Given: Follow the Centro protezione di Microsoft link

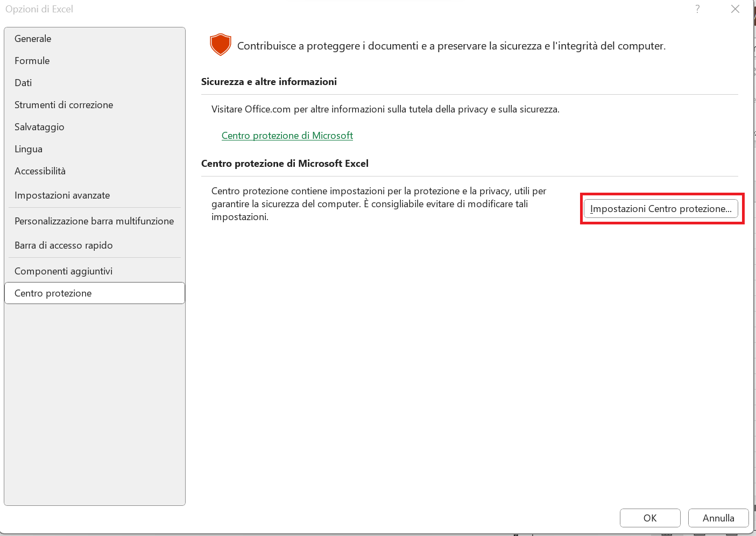Looking at the screenshot, I should [287, 136].
